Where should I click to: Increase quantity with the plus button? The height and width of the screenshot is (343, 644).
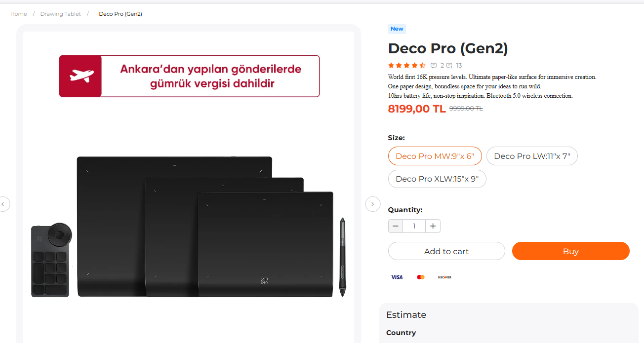[433, 226]
